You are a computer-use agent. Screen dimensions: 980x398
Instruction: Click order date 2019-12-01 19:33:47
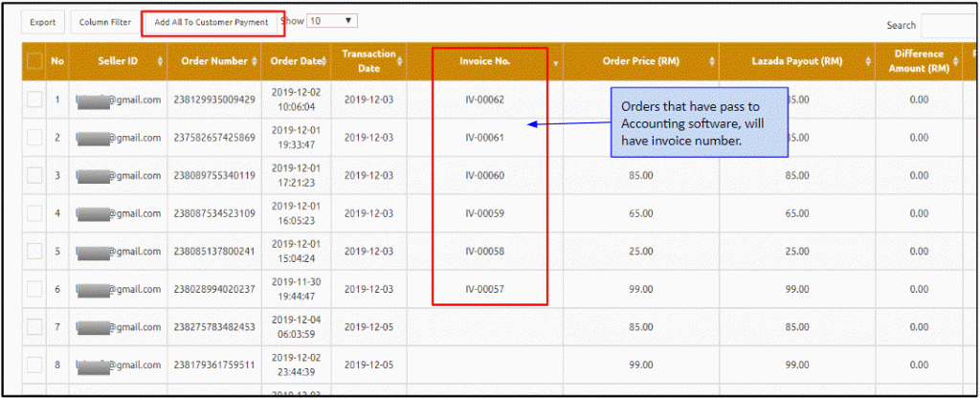297,138
